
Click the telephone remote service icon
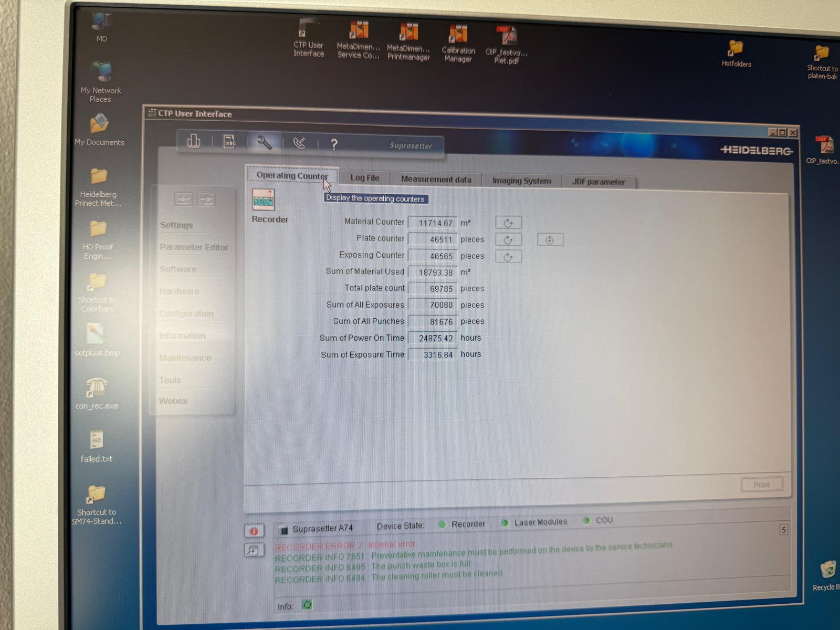(299, 143)
